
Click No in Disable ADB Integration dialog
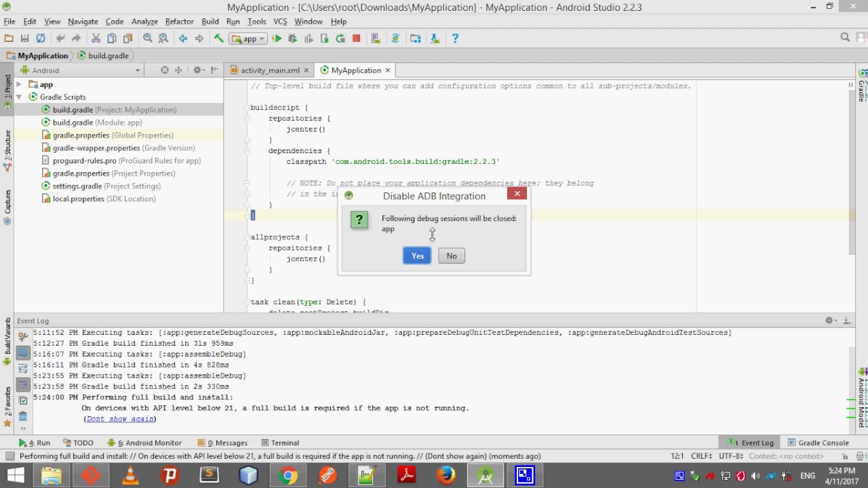[452, 256]
